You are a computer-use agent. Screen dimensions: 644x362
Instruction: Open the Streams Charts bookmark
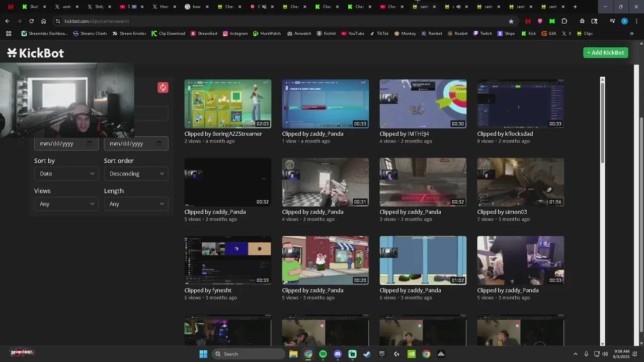pos(90,33)
